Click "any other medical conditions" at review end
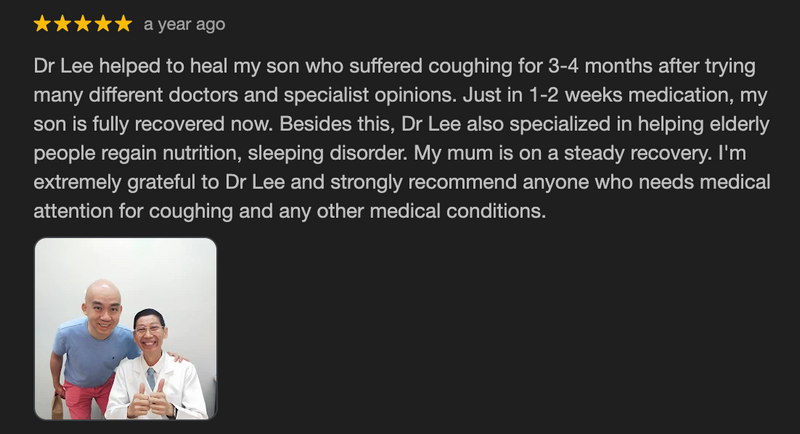Image resolution: width=800 pixels, height=434 pixels. pyautogui.click(x=436, y=213)
